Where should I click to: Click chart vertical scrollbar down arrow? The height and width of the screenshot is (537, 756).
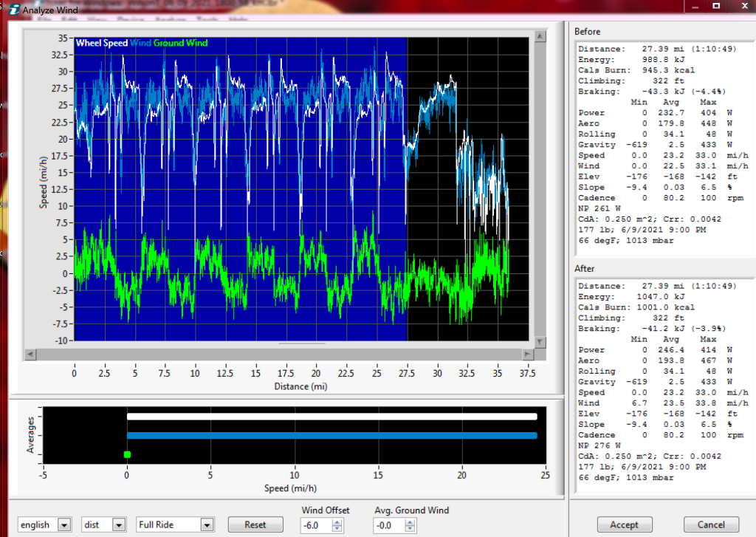540,341
